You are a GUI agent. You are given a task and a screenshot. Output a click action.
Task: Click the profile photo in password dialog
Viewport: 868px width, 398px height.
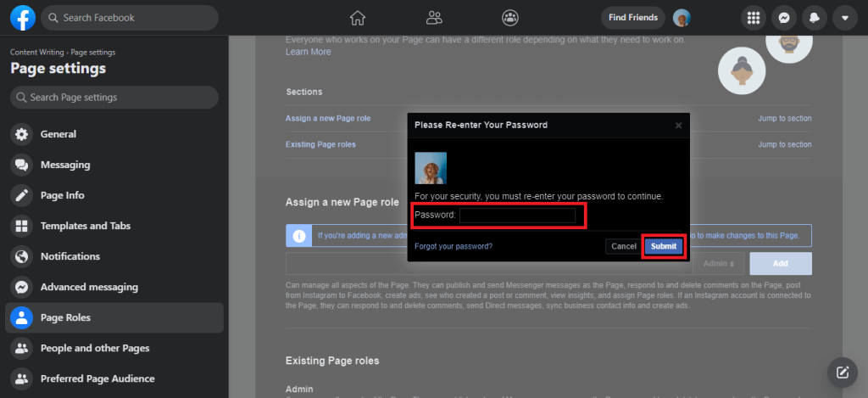click(431, 168)
